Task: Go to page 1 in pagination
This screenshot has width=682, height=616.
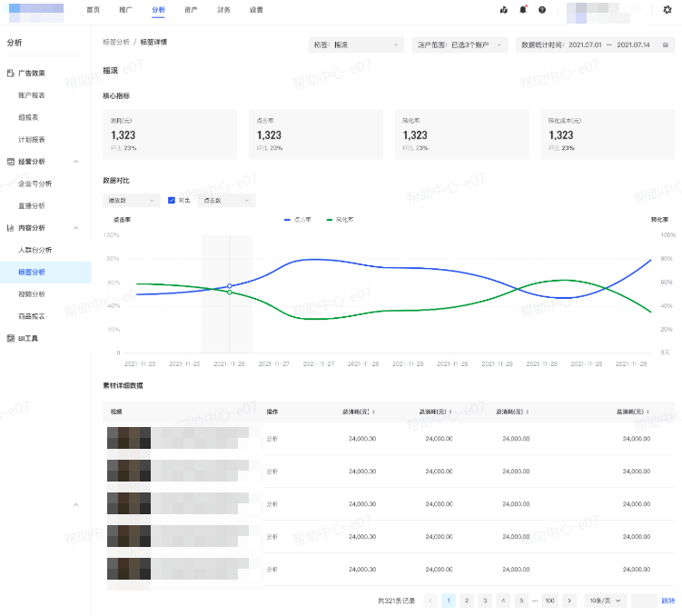Action: point(449,601)
